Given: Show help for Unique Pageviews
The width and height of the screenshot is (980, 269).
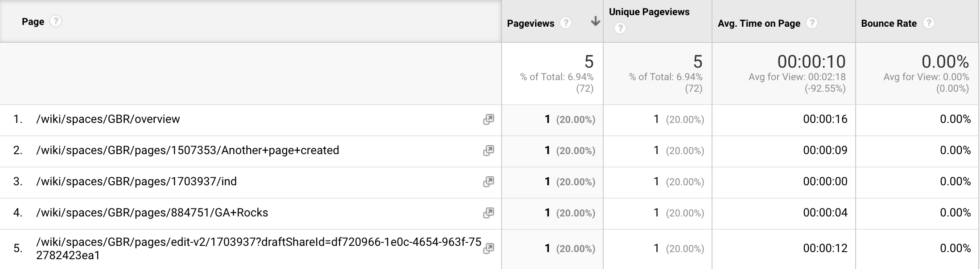Looking at the screenshot, I should coord(620,29).
